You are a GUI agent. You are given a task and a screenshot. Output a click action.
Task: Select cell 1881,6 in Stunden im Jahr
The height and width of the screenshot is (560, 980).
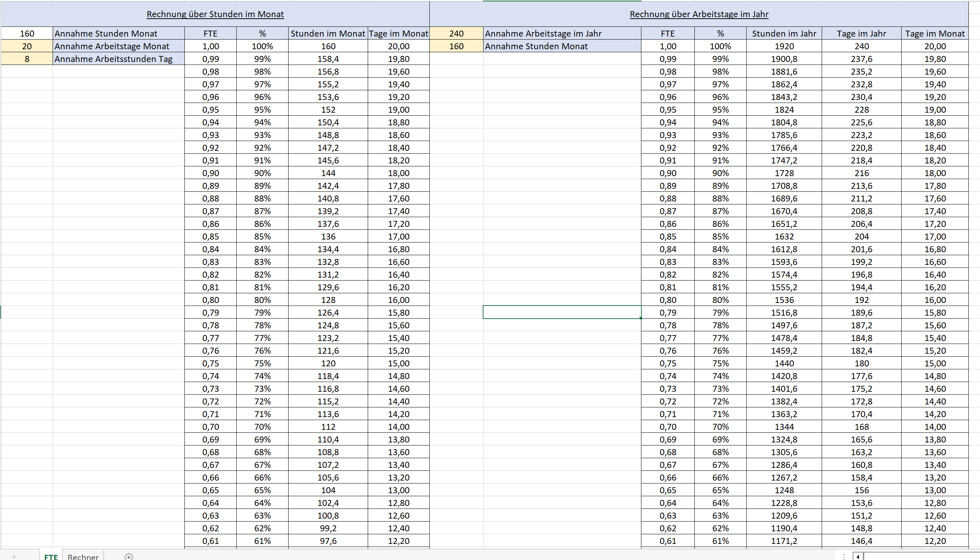coord(784,72)
